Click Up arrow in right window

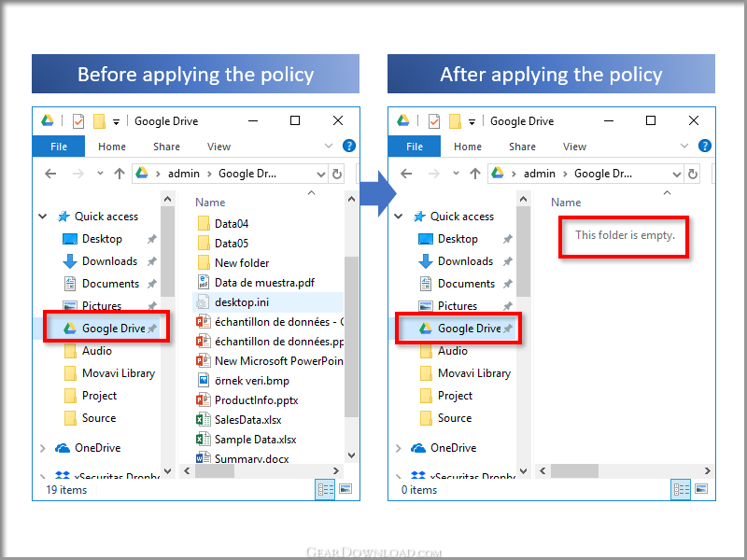(475, 174)
